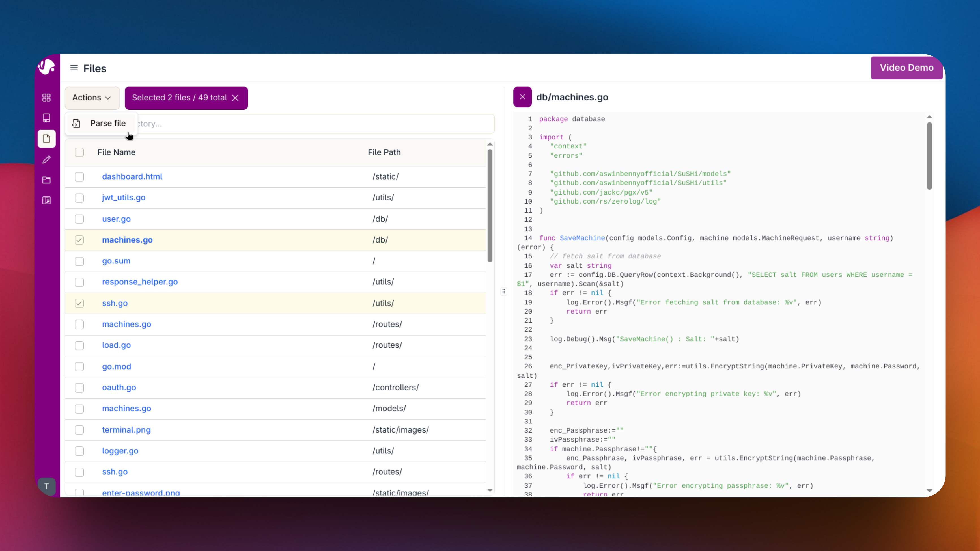Image resolution: width=980 pixels, height=551 pixels.
Task: Close the db/machines.go code viewer
Action: pos(522,97)
